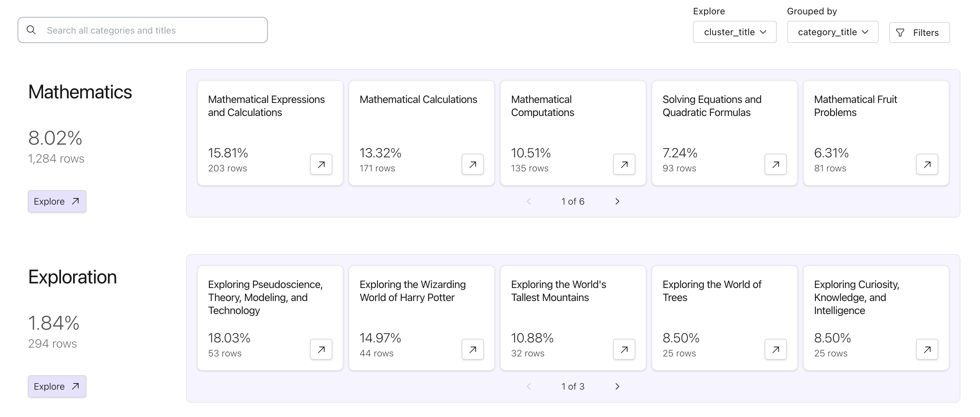The image size is (980, 417).
Task: Expand the category_title Grouped by dropdown
Action: [832, 32]
